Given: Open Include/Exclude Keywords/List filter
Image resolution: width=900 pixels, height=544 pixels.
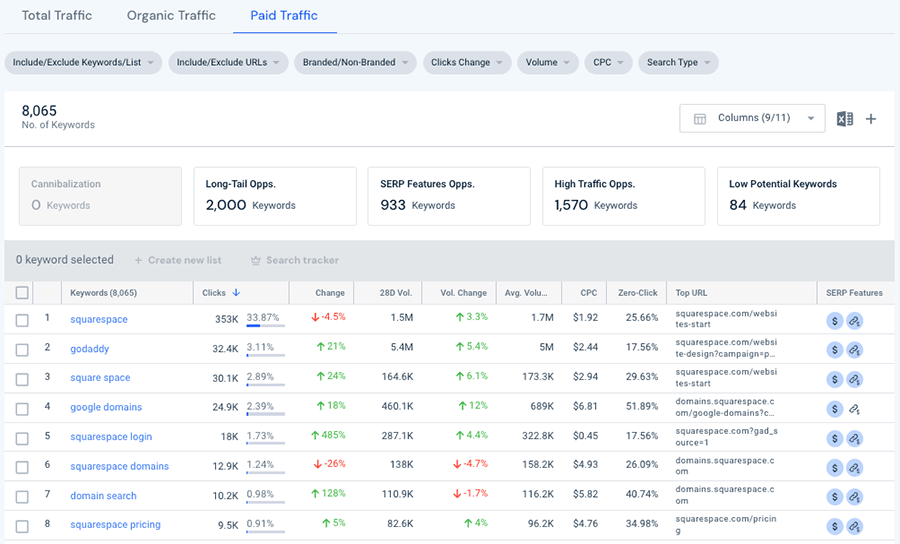Looking at the screenshot, I should pos(83,63).
